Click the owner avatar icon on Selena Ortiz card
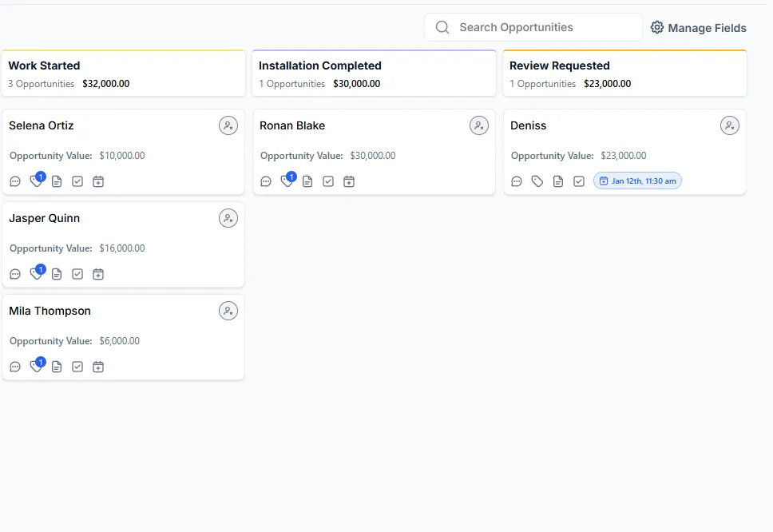This screenshot has width=773, height=532. (228, 125)
